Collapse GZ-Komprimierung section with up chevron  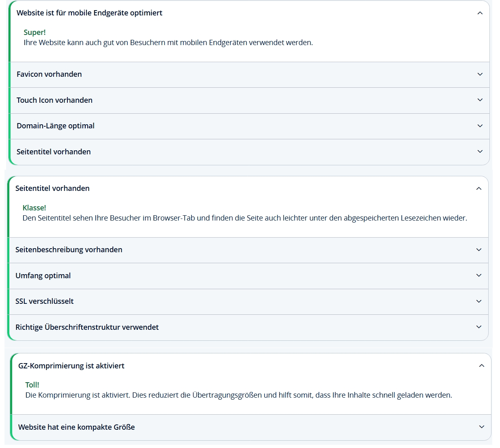click(481, 366)
